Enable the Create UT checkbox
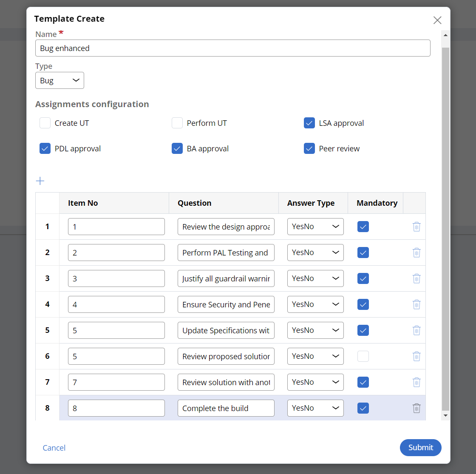This screenshot has height=474, width=476. (x=45, y=123)
